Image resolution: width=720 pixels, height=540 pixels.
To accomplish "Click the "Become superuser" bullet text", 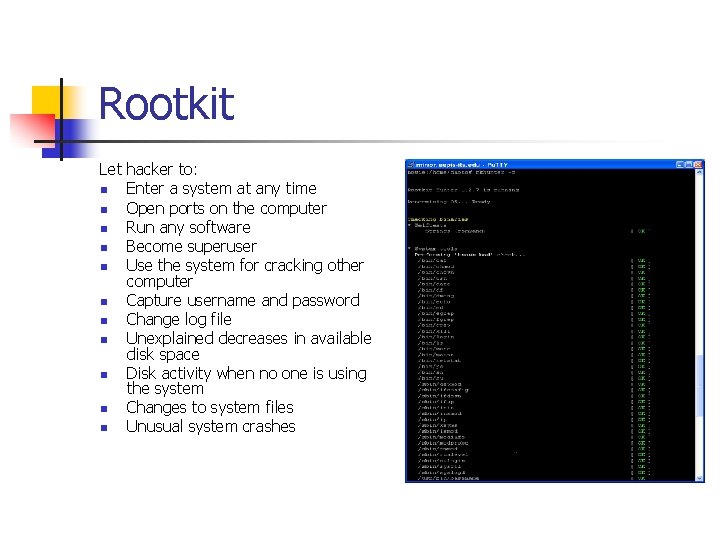I will click(x=191, y=247).
